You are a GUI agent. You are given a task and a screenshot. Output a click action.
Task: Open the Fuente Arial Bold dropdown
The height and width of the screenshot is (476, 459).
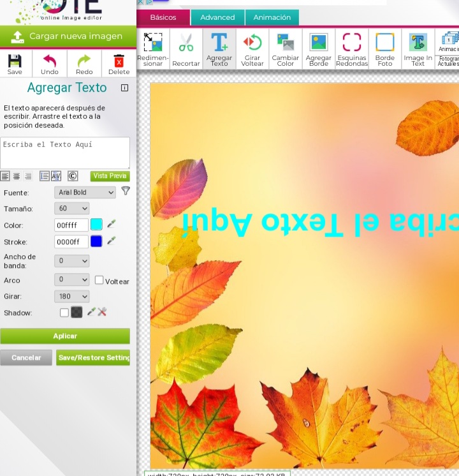point(85,192)
